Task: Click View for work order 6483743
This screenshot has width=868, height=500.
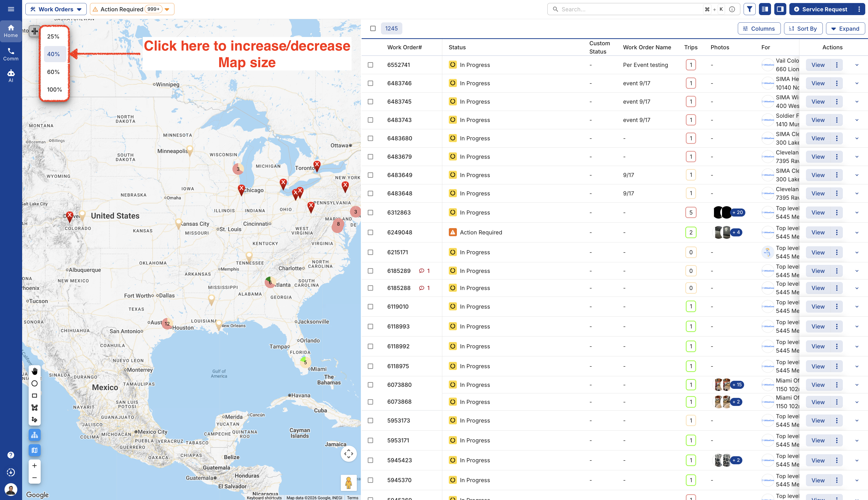Action: (x=818, y=120)
